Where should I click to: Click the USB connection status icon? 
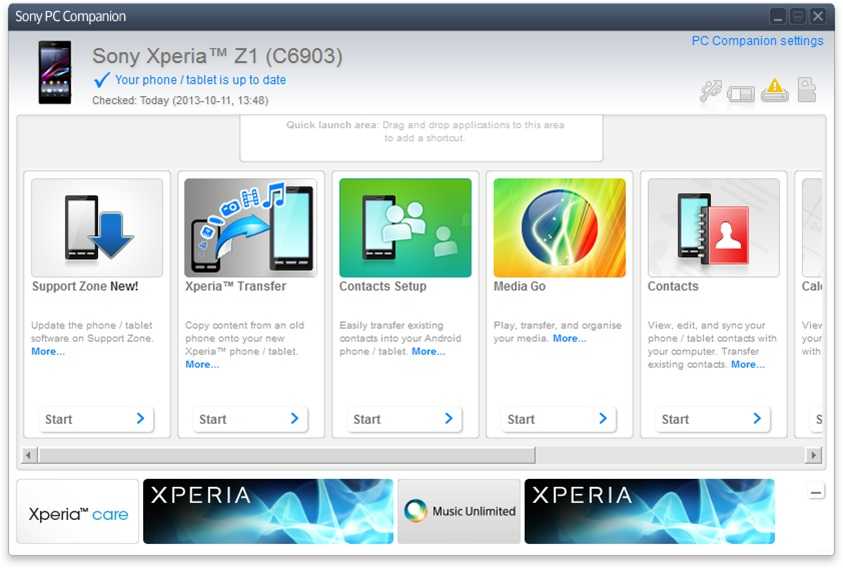710,91
